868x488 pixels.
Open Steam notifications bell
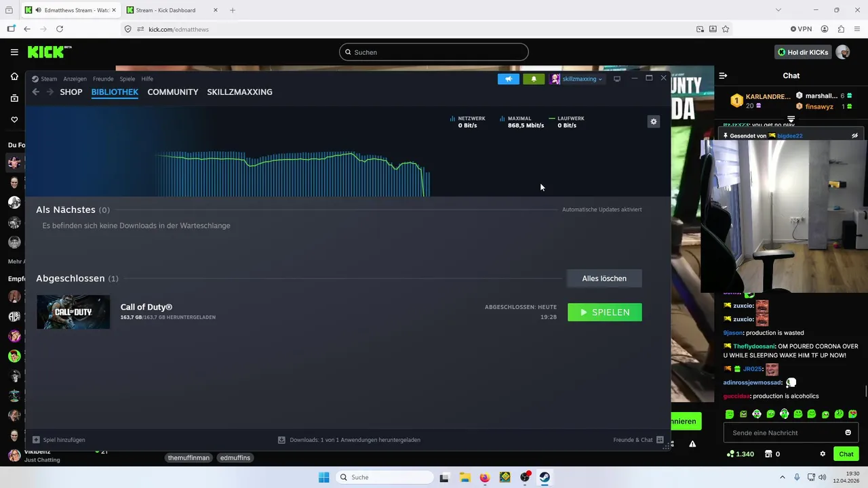pos(534,79)
